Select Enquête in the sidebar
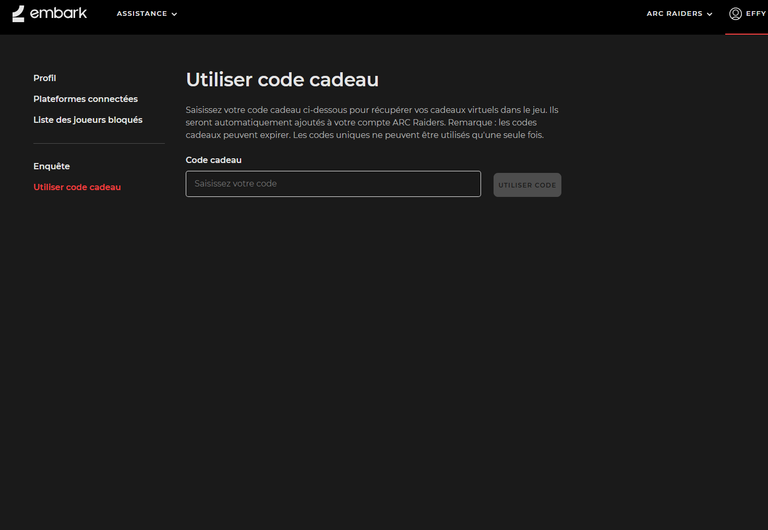Image resolution: width=768 pixels, height=530 pixels. pyautogui.click(x=51, y=166)
